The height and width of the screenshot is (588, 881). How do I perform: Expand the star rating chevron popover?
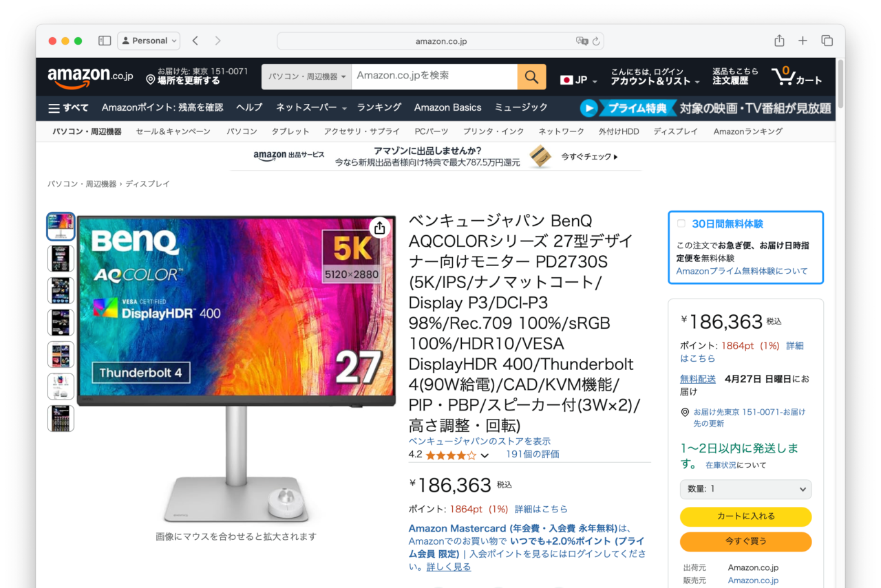(485, 455)
